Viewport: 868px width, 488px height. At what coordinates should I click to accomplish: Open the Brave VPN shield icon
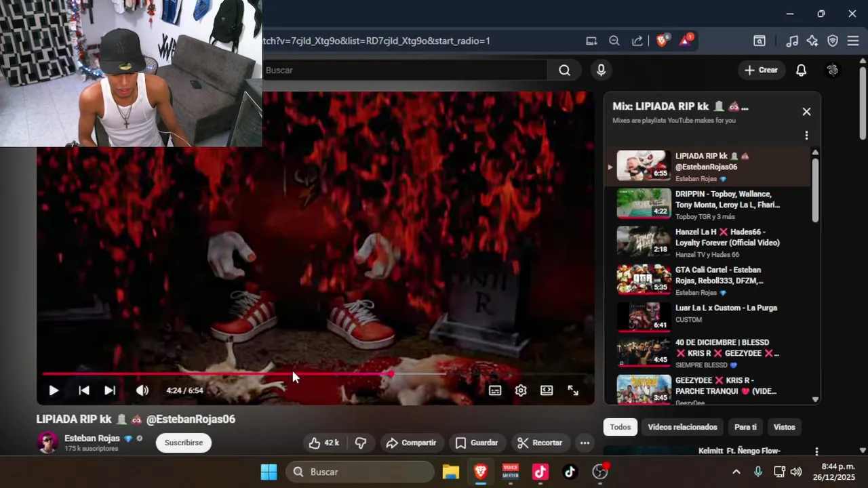[x=833, y=41]
